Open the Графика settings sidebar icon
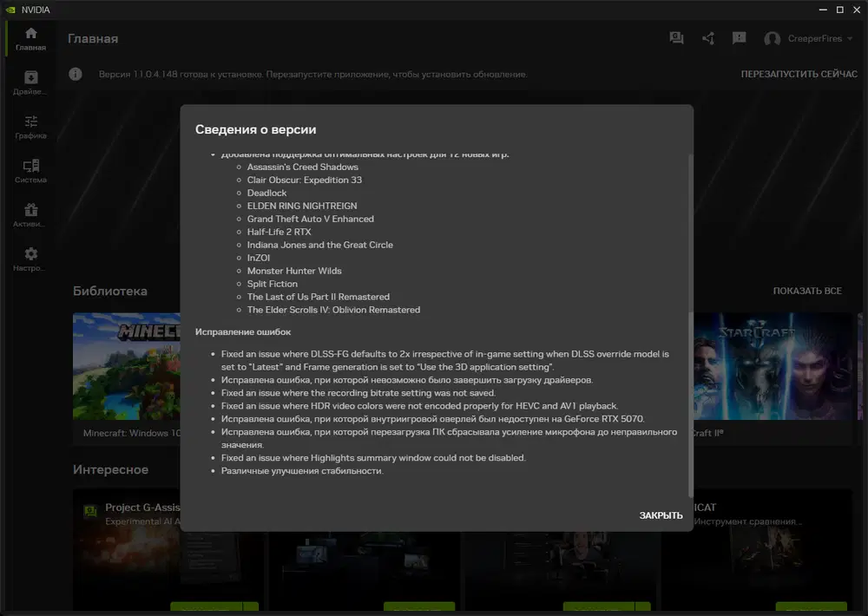868x616 pixels. [x=31, y=128]
